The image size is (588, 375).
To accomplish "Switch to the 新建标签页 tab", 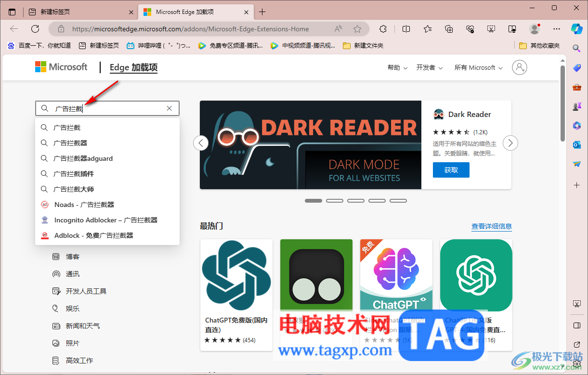I will pos(80,12).
